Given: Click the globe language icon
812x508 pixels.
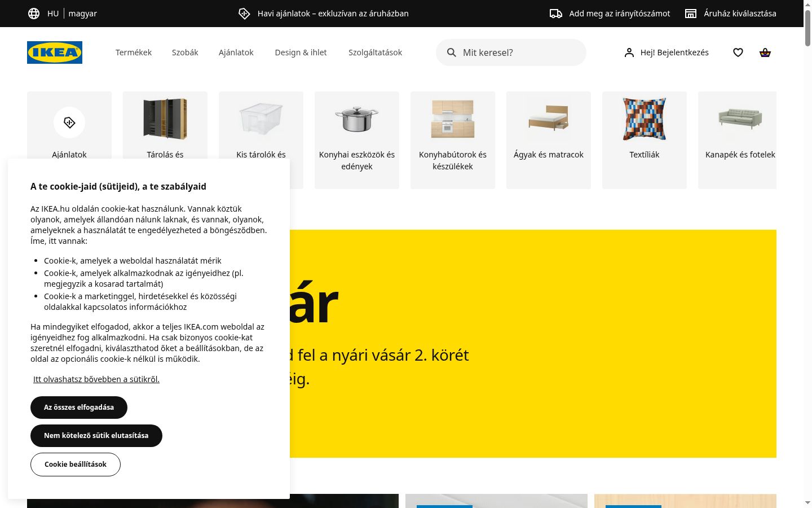Looking at the screenshot, I should tap(34, 14).
